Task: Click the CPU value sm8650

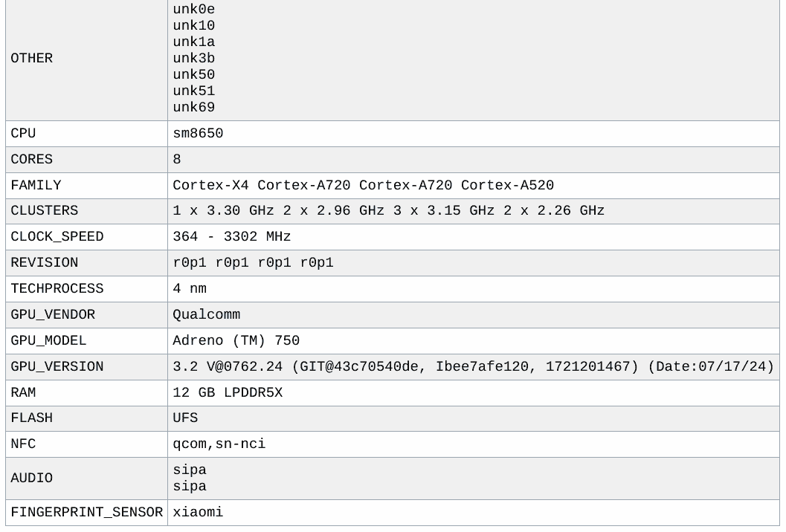Action: (x=198, y=134)
